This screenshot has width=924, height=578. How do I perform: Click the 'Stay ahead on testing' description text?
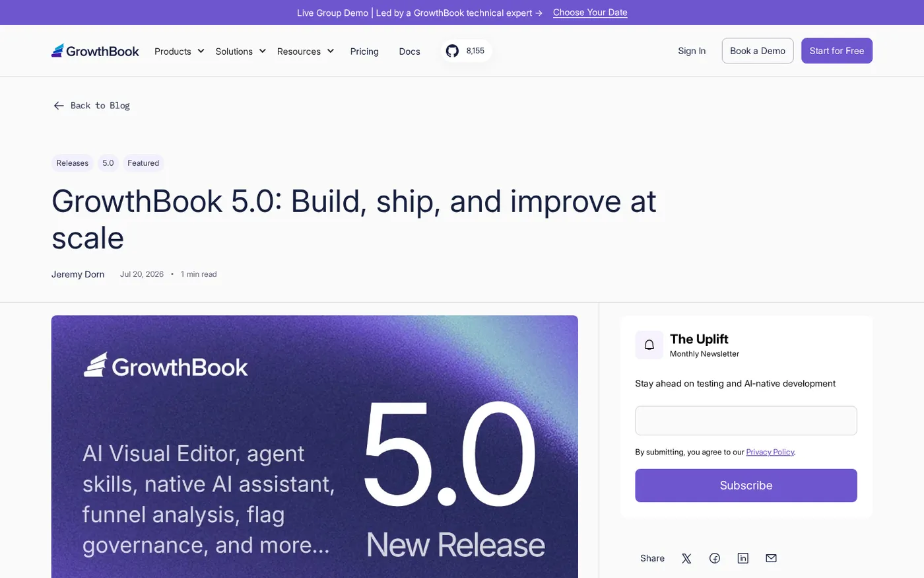[x=735, y=383]
